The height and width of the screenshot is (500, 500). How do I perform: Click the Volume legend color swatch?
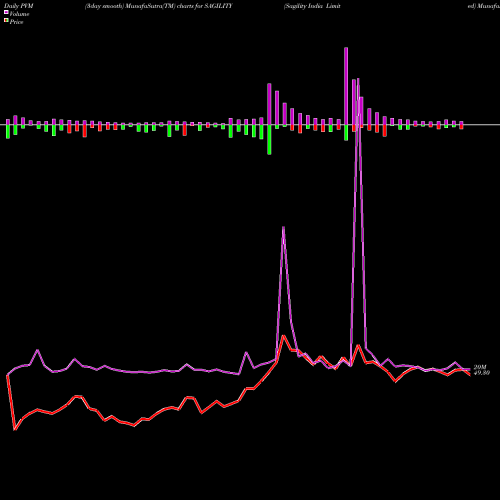coord(6,12)
